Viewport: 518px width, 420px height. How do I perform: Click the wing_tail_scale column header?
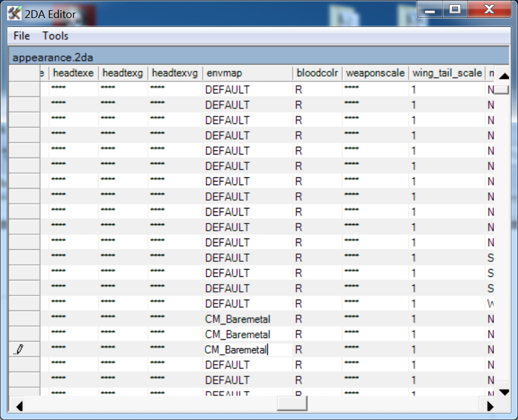pyautogui.click(x=447, y=74)
